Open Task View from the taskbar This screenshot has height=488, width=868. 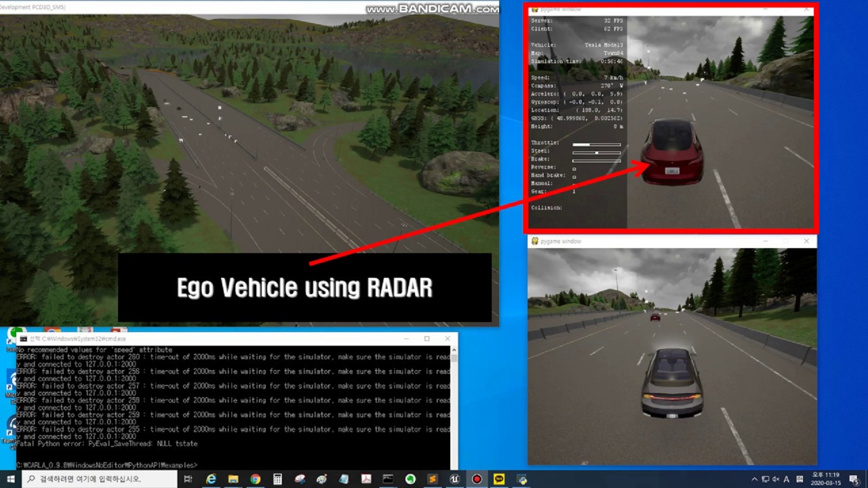coord(188,479)
